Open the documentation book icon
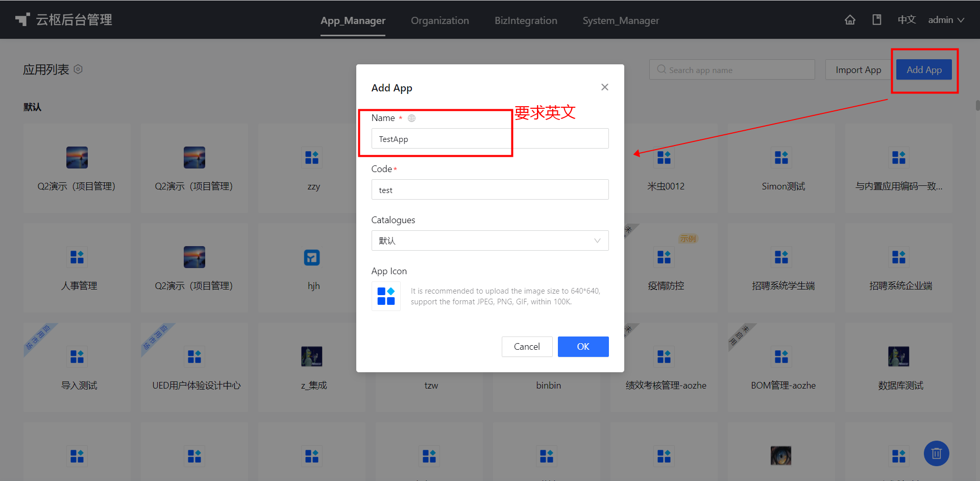The width and height of the screenshot is (980, 481). click(x=877, y=20)
